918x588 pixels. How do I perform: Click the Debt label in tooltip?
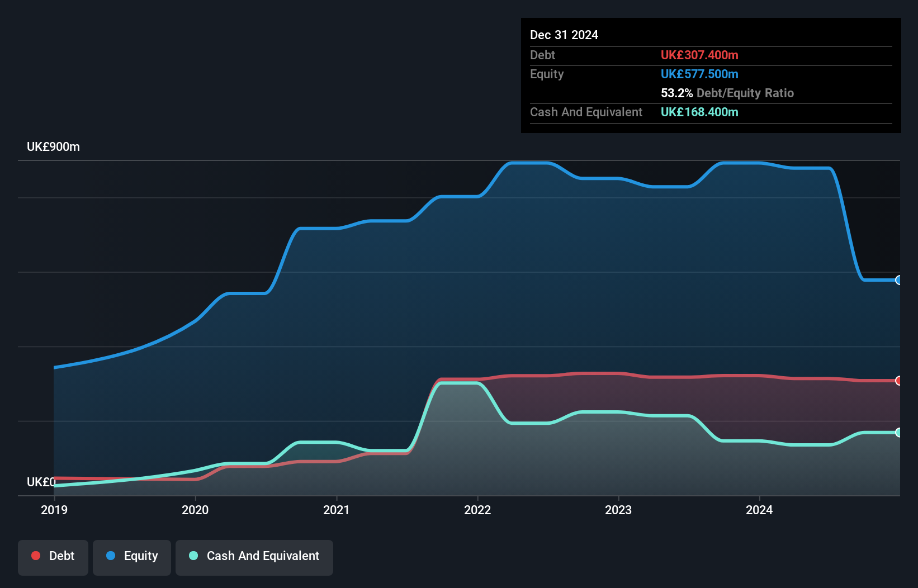pyautogui.click(x=542, y=55)
